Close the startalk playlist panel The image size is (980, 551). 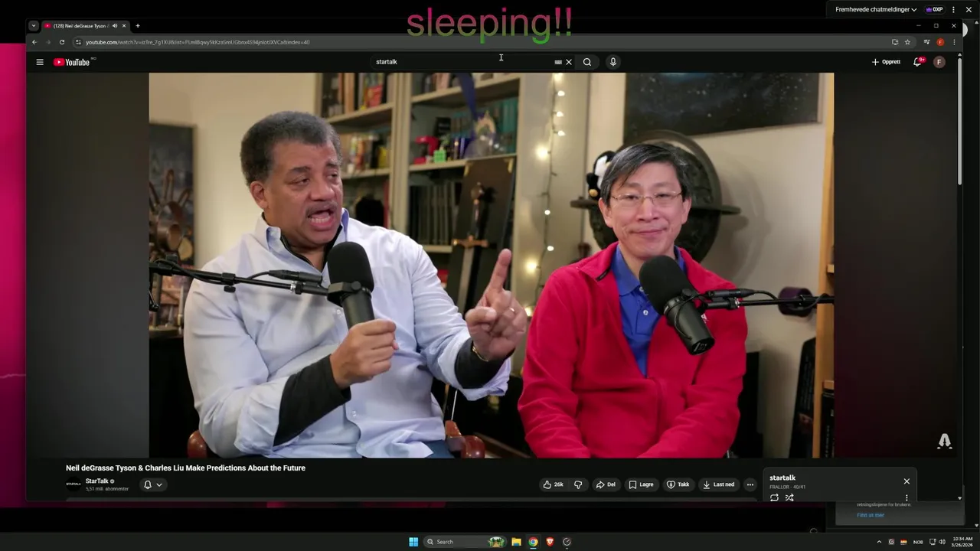tap(906, 481)
